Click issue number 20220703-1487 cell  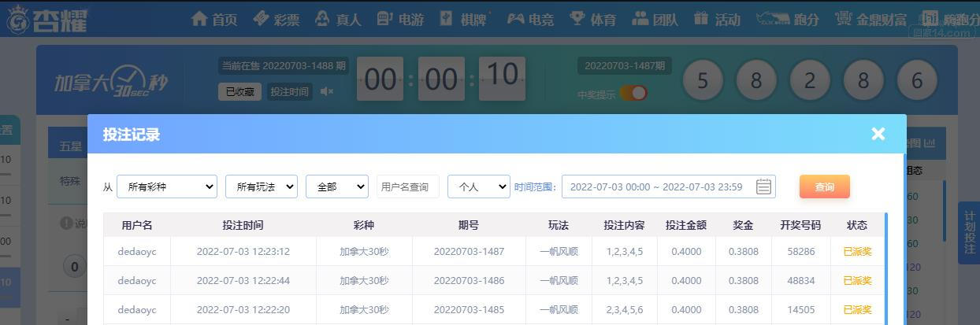(x=469, y=252)
